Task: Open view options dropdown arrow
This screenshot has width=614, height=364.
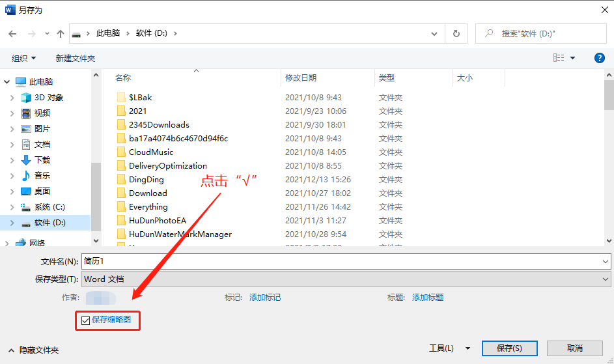Action: (x=572, y=58)
